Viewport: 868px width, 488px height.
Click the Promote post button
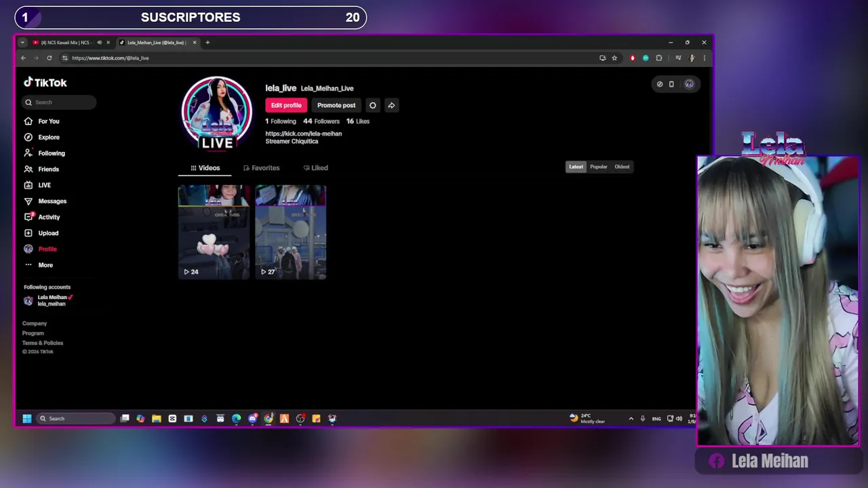pyautogui.click(x=336, y=105)
